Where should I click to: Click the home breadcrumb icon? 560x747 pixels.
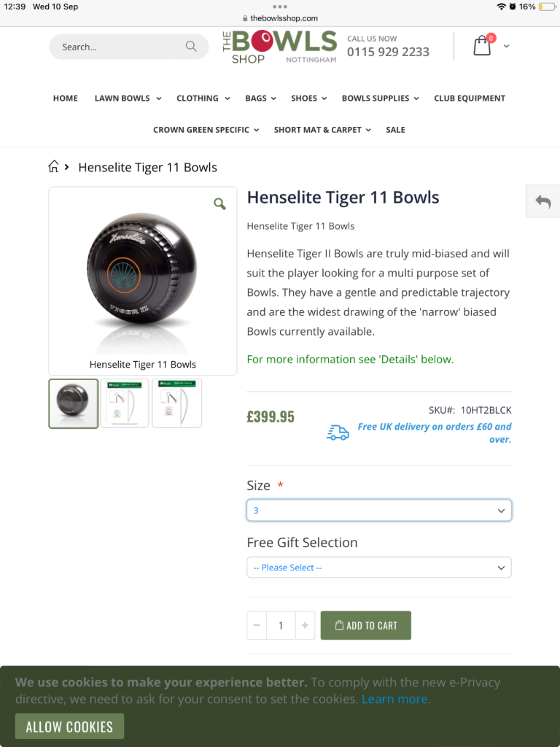pos(54,166)
